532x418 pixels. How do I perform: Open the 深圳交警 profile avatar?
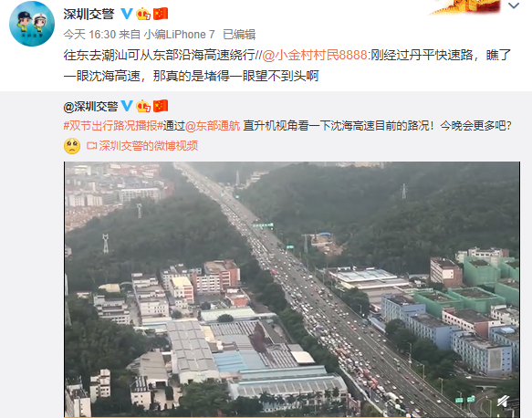[32, 24]
